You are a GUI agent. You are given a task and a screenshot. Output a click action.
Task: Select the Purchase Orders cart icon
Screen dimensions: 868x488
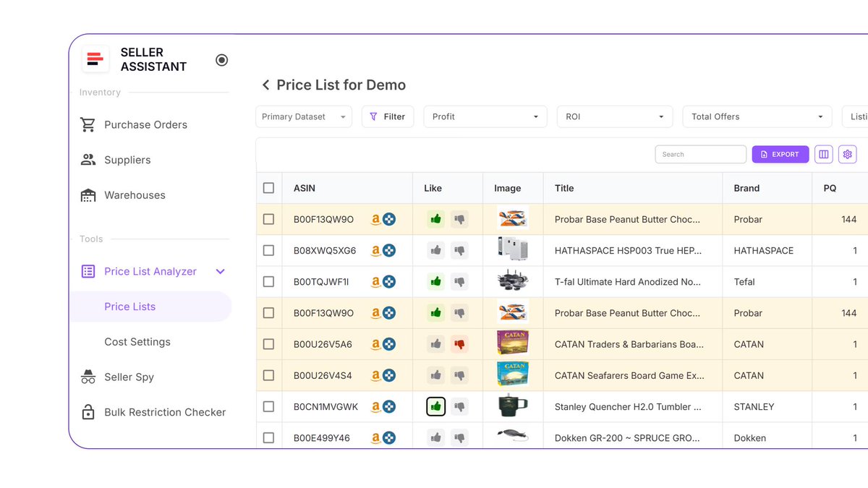click(87, 124)
